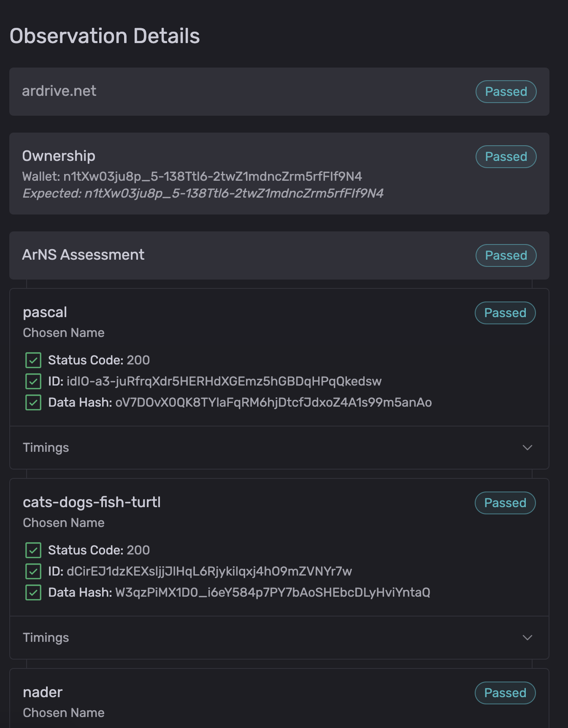This screenshot has width=568, height=728.
Task: Click the pascal Passed status badge
Action: [505, 313]
